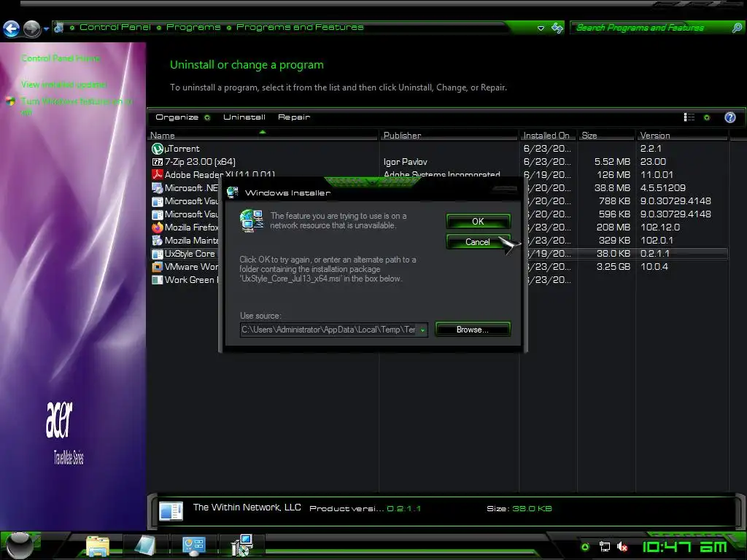Click Repair in the toolbar
This screenshot has height=560, width=747.
click(293, 117)
